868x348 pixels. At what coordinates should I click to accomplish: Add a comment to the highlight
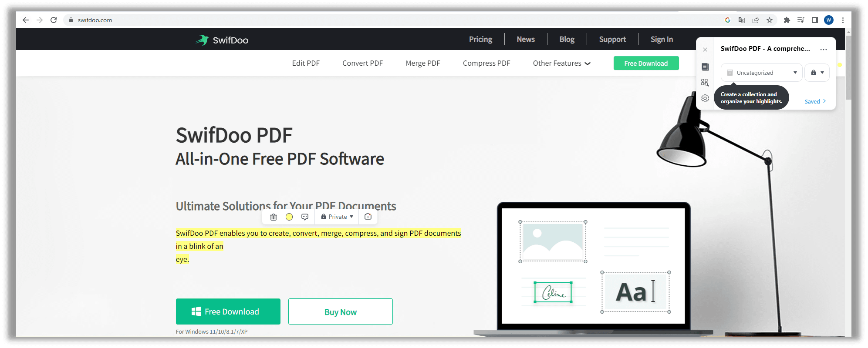305,217
